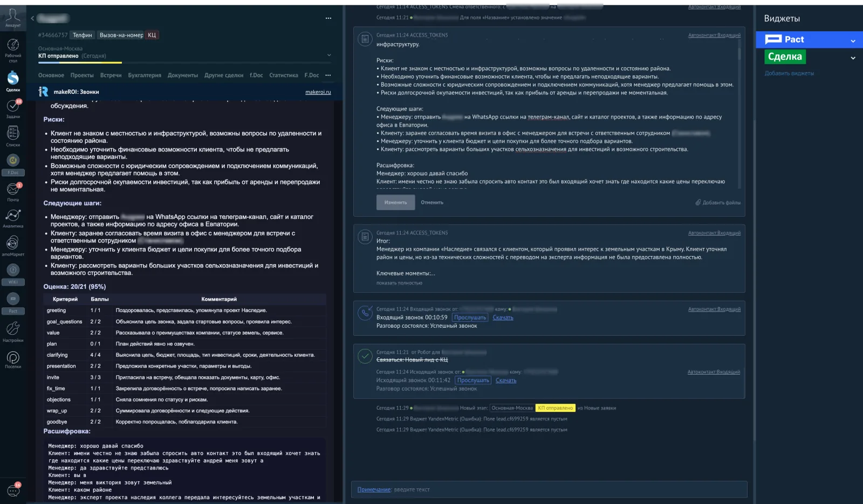Expand the Сделка widget
This screenshot has width=863, height=504.
point(853,58)
